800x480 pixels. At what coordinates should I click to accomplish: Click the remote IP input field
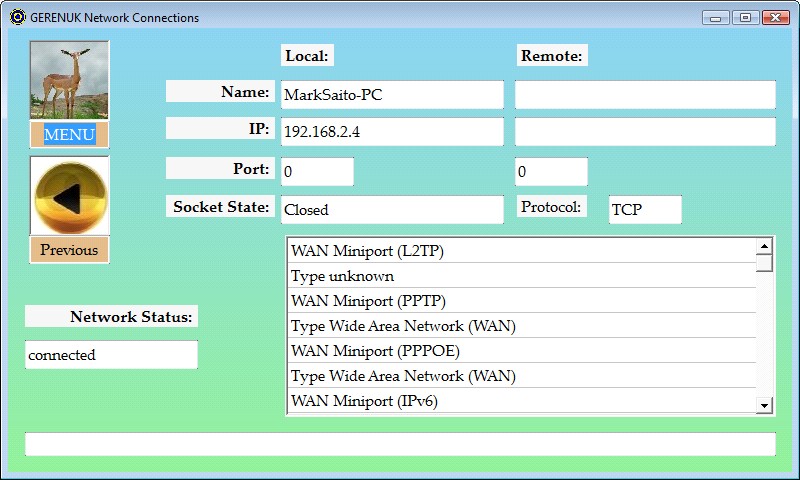(x=645, y=132)
